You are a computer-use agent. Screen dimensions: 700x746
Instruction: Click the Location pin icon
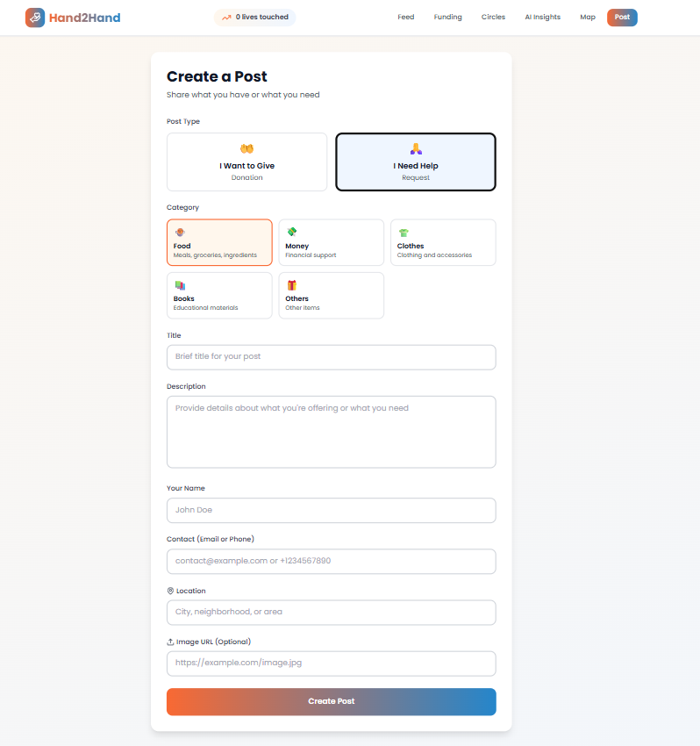click(170, 591)
